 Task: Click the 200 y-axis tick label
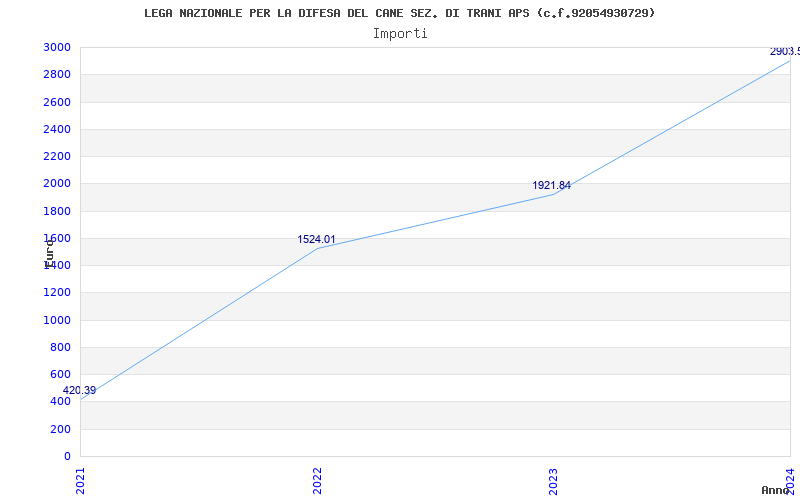(x=60, y=429)
